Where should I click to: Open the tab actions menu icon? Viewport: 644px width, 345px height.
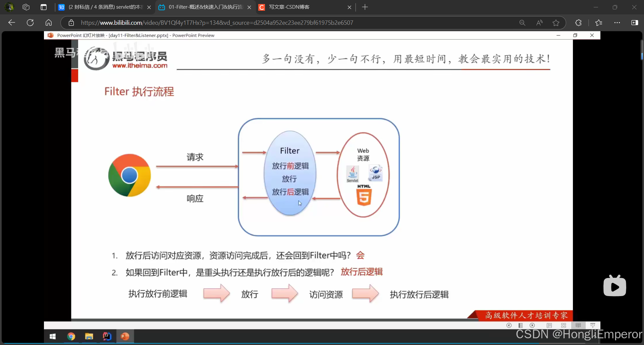click(x=44, y=7)
